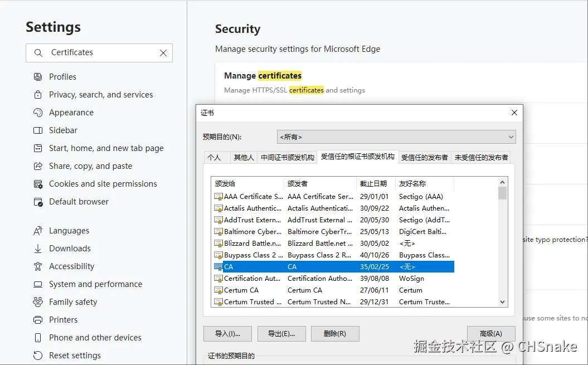Screen dimensions: 588x365
Task: Click the Appearance palette icon
Action: pyautogui.click(x=38, y=113)
